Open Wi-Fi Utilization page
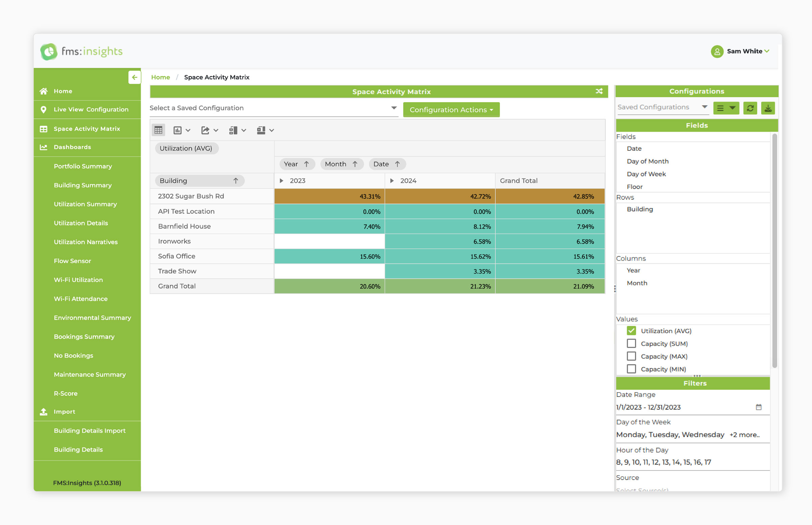The height and width of the screenshot is (525, 812). click(78, 280)
